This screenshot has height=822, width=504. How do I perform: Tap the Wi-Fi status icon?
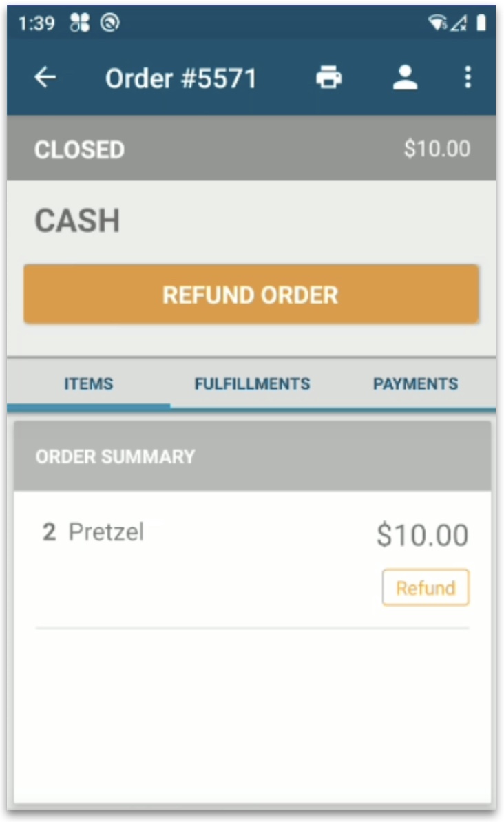[437, 22]
